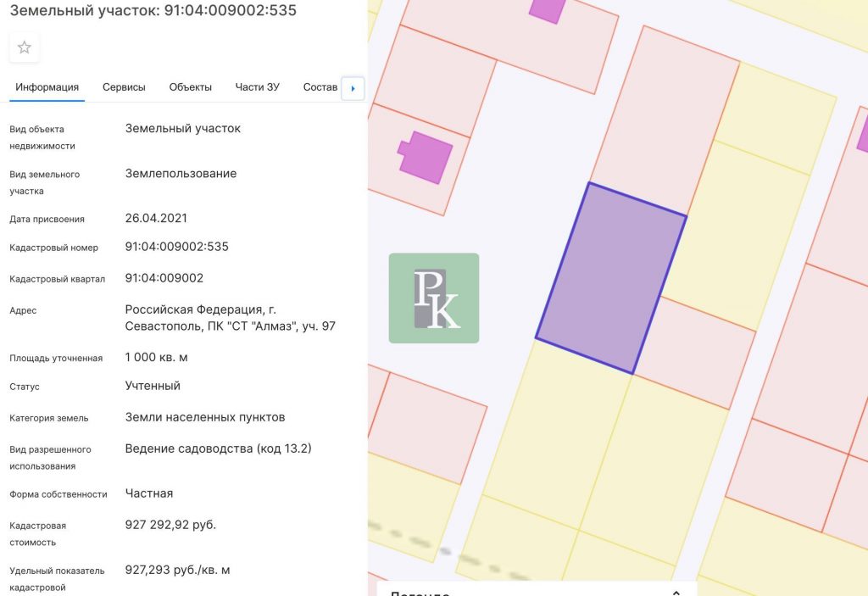Click cadastral quarter 91:04:009002 value
Viewport: 868px width, 596px height.
coord(164,278)
